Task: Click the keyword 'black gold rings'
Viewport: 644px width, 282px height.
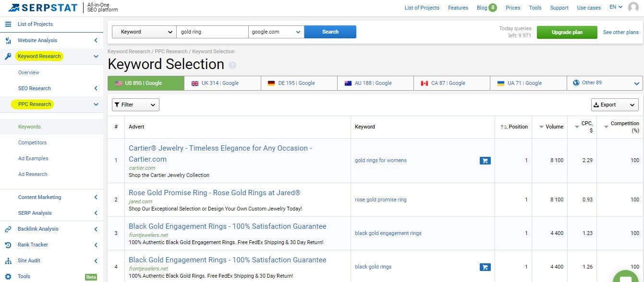Action: click(373, 267)
